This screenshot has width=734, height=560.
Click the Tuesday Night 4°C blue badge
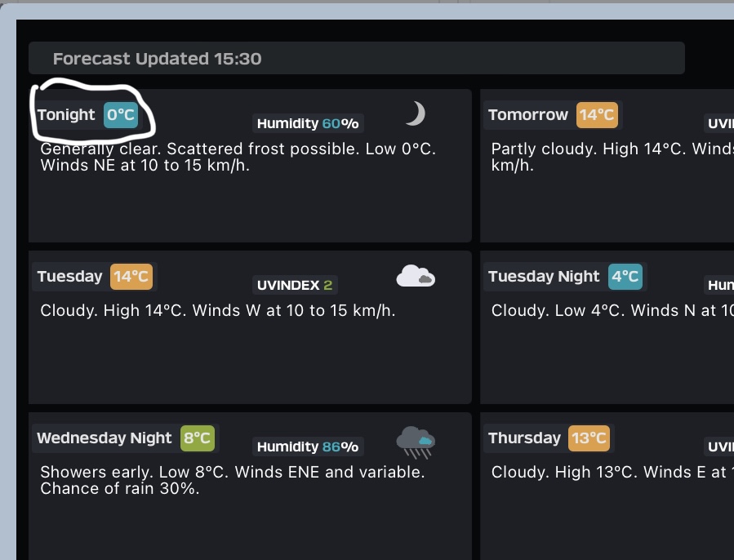click(625, 276)
